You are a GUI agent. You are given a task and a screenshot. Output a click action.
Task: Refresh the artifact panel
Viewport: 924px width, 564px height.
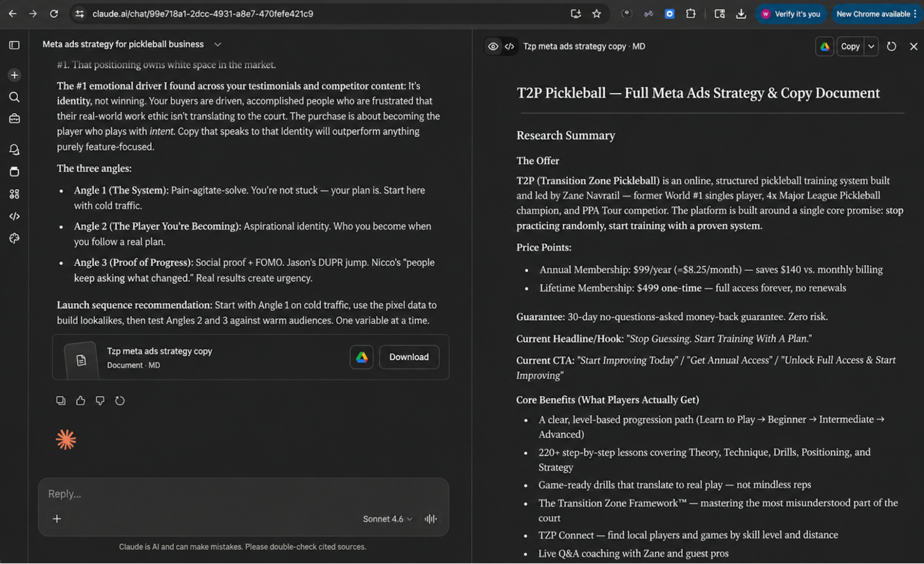click(x=892, y=46)
